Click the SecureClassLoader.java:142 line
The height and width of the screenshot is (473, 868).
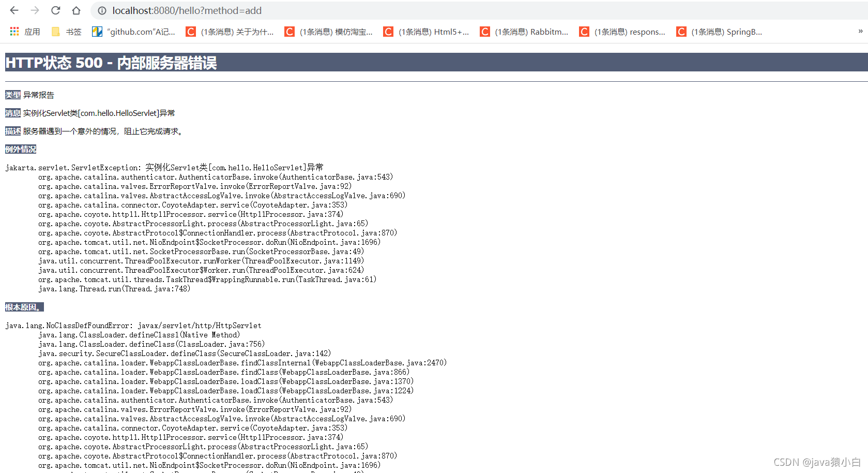coord(185,353)
